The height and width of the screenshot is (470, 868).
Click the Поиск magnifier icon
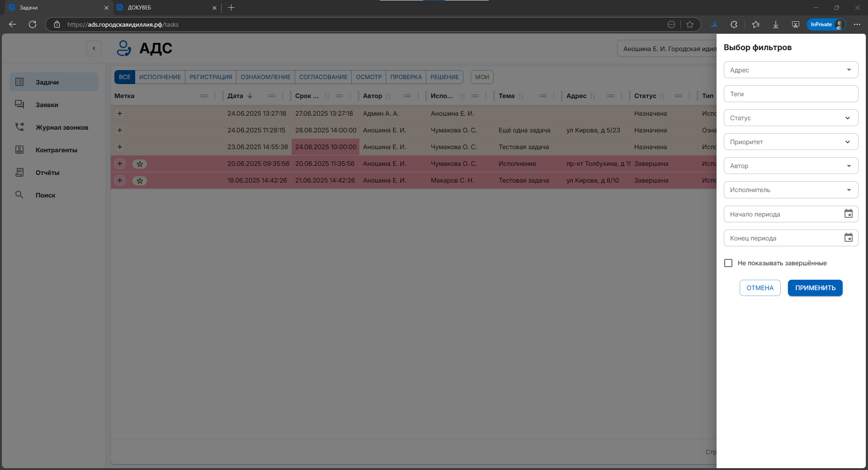pos(19,195)
